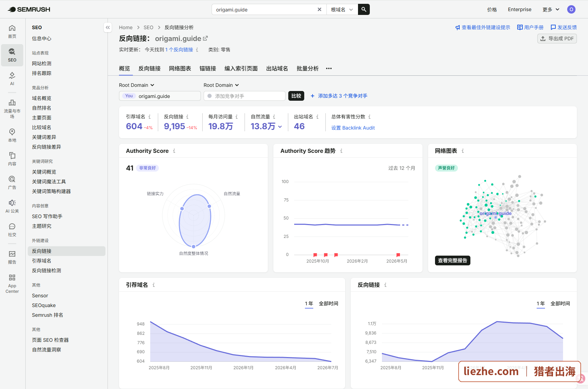Open 设置 Backlink Audit link

[353, 128]
